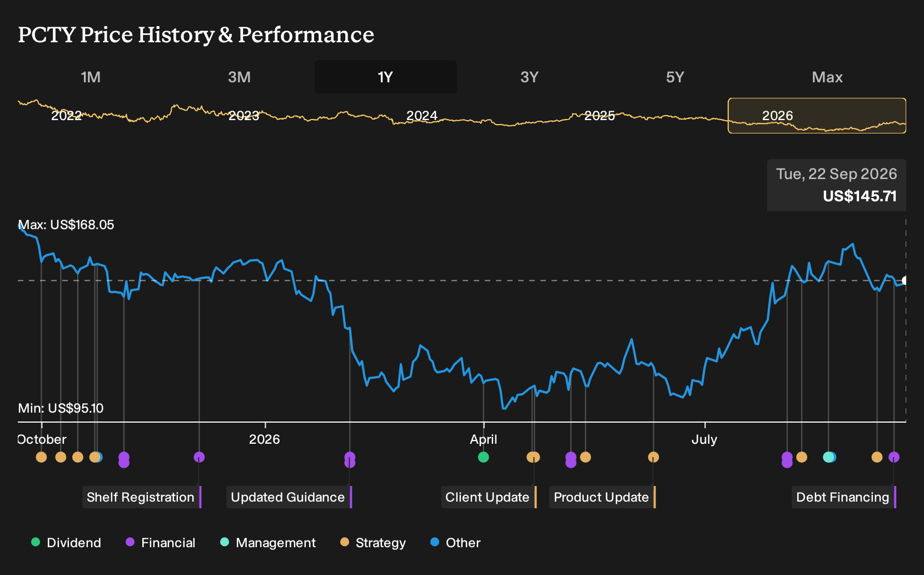Jump to 2025 in the overview strip
924x575 pixels.
(599, 116)
